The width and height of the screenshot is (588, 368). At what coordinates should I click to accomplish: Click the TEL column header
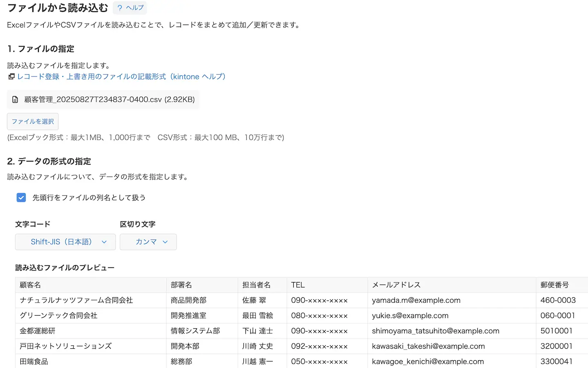click(298, 285)
